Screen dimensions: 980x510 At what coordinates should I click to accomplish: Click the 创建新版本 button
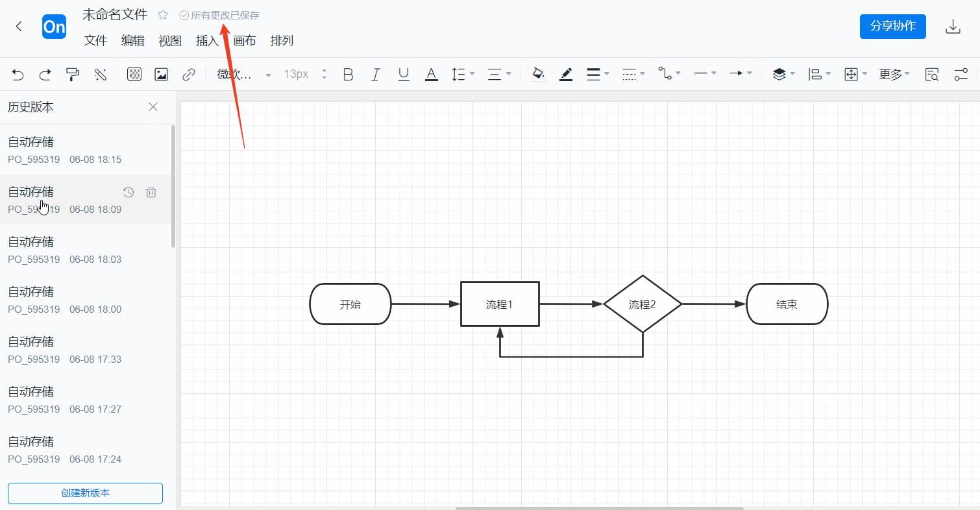point(85,493)
